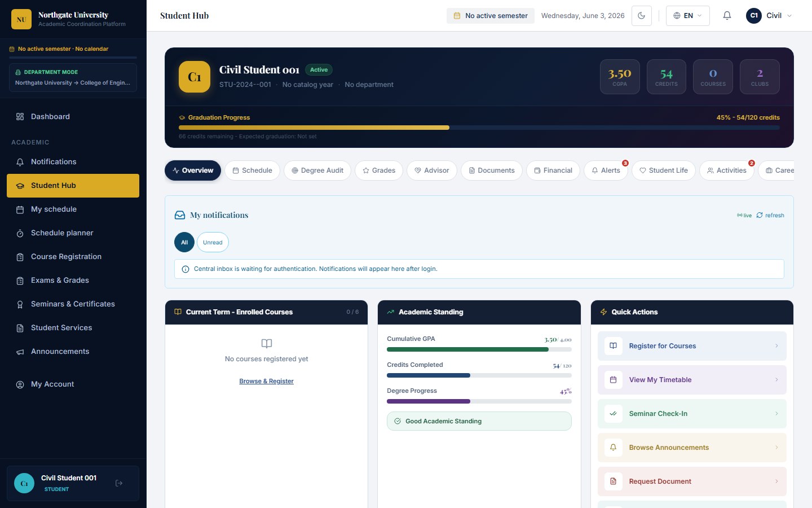Click Seminar Check-In quick action
The width and height of the screenshot is (812, 508).
coord(692,414)
